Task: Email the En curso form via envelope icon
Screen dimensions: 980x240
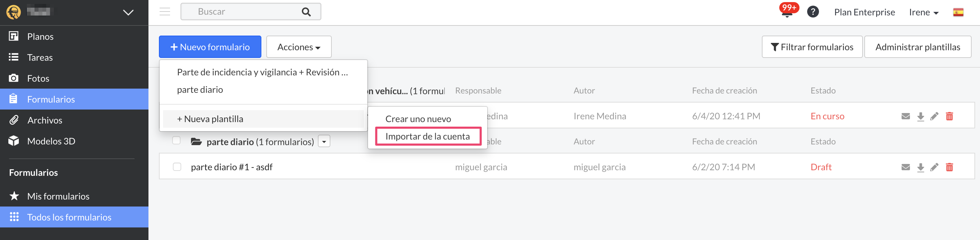Action: click(905, 116)
